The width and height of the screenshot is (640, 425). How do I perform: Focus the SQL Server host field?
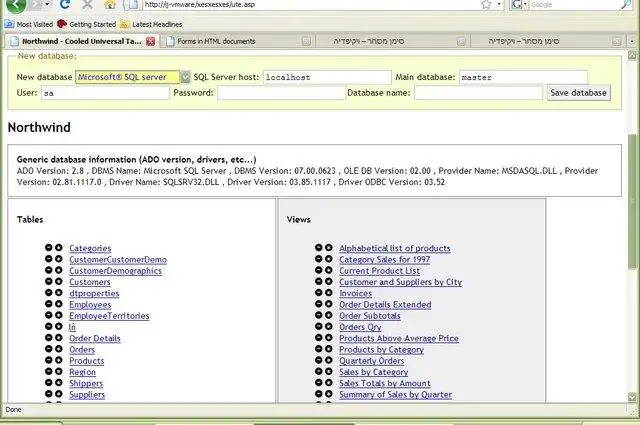tap(327, 77)
